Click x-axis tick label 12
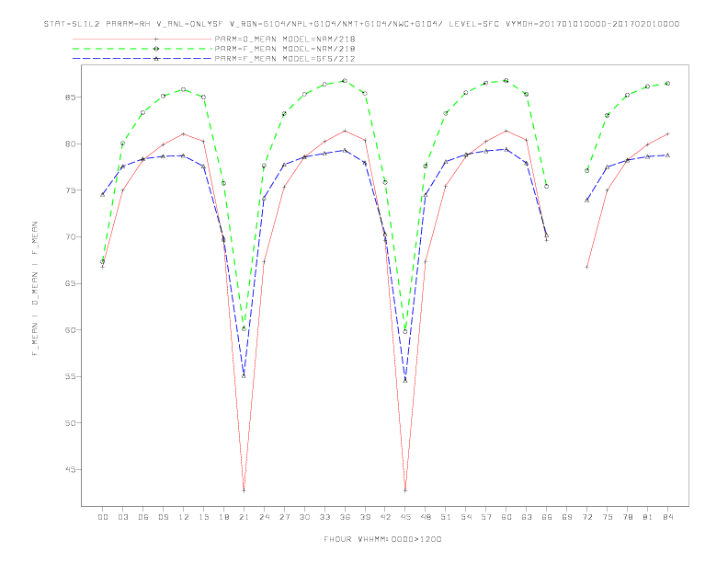 click(x=184, y=517)
